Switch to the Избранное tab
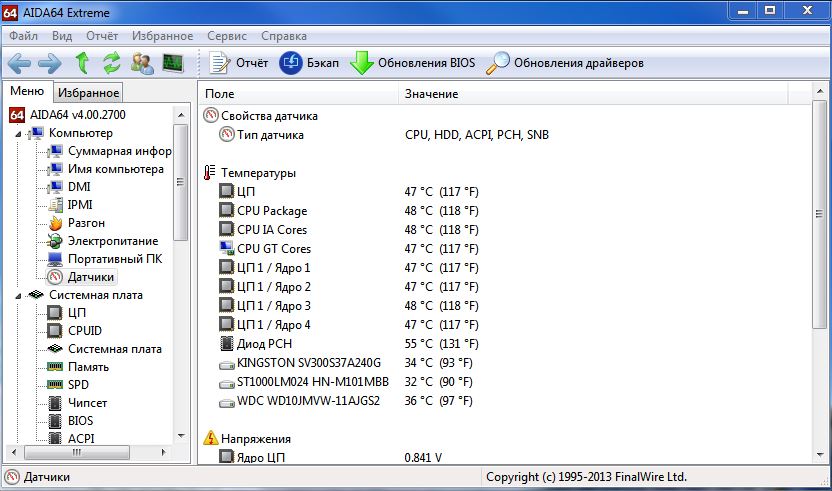832x491 pixels. (88, 92)
